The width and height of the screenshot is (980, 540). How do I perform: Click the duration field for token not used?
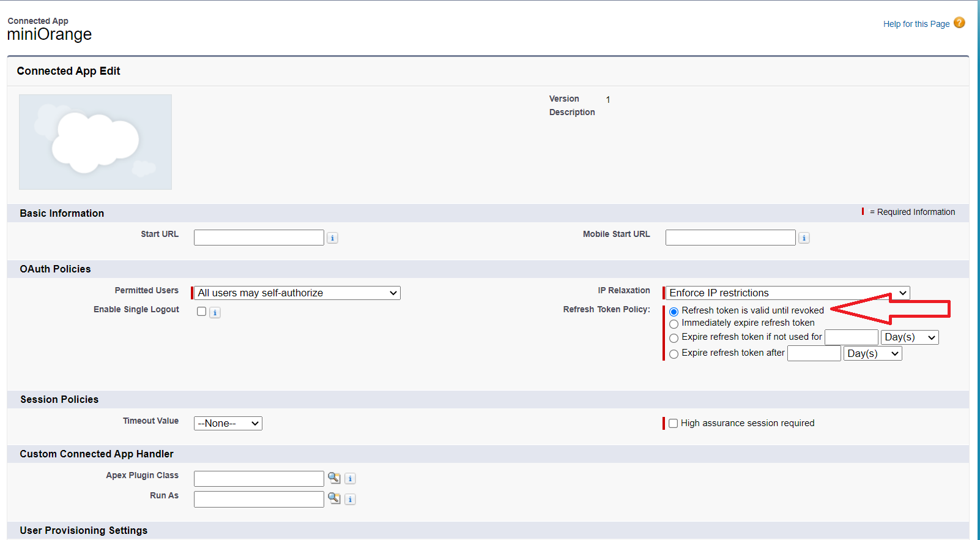point(852,337)
